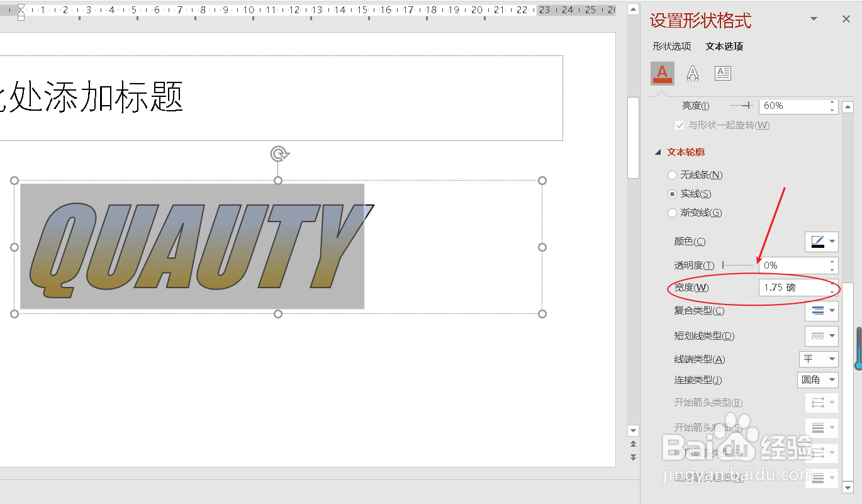Select the 实线 radio button

(x=673, y=194)
